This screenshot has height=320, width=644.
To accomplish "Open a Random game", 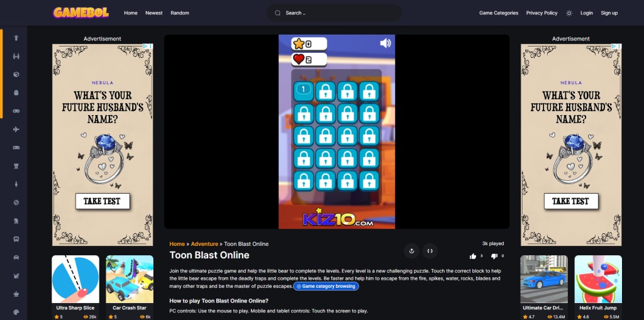I will (180, 13).
